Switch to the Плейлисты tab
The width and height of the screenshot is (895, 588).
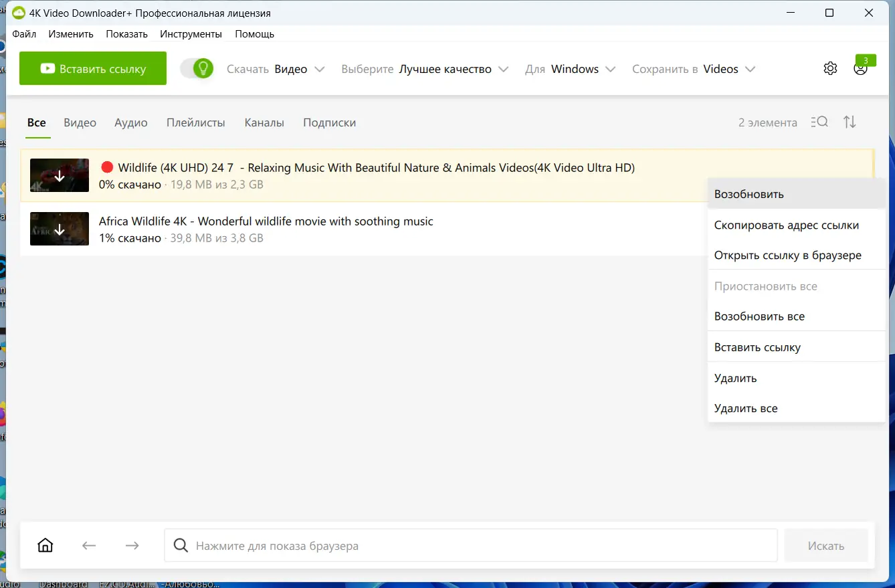click(196, 122)
